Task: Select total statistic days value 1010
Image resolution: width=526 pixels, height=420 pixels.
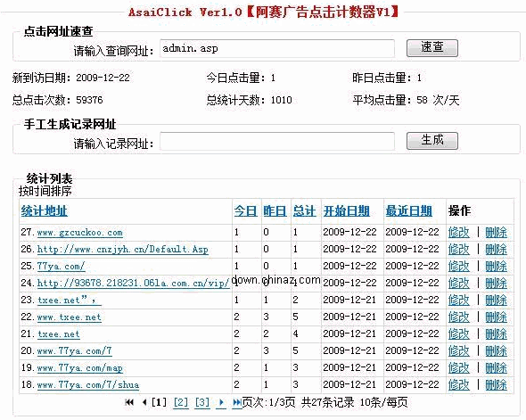Action: tap(282, 100)
